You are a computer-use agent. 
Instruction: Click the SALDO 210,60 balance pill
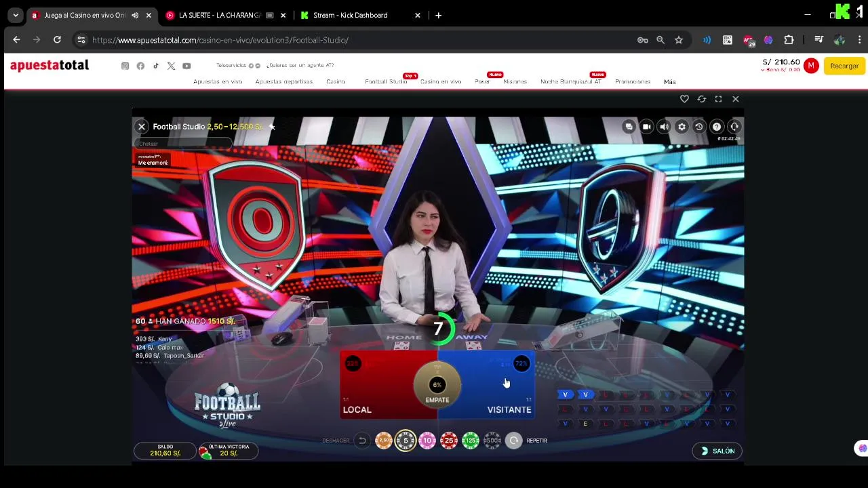click(165, 451)
